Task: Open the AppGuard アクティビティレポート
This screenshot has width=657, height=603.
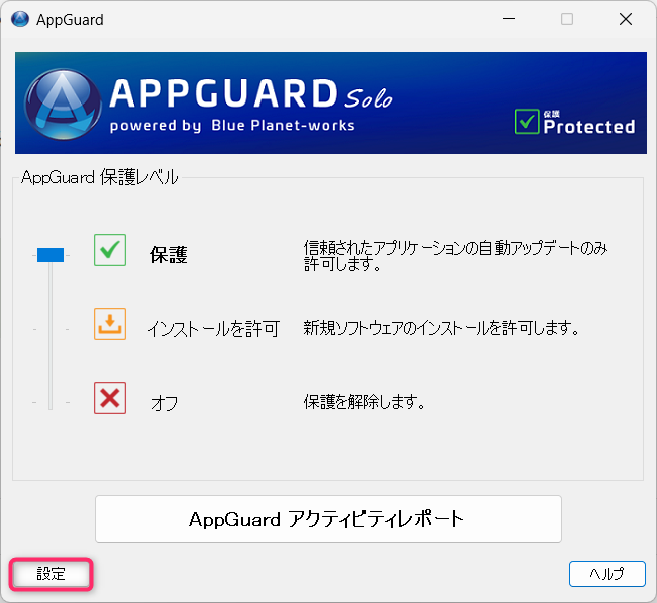Action: [328, 519]
